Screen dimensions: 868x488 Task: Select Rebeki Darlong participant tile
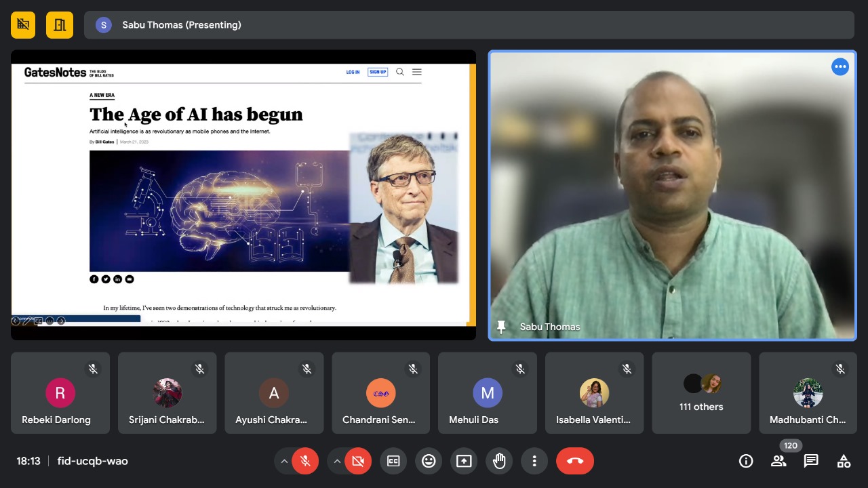(x=60, y=393)
